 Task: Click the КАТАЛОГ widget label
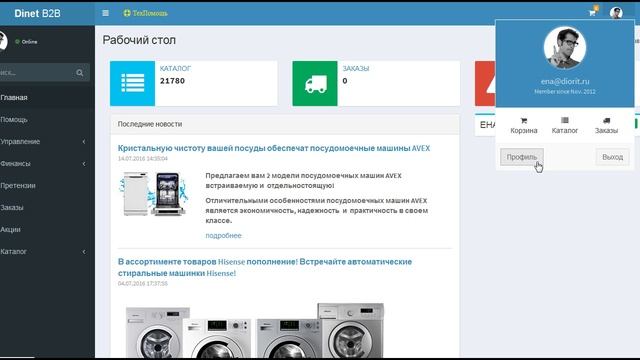click(176, 69)
